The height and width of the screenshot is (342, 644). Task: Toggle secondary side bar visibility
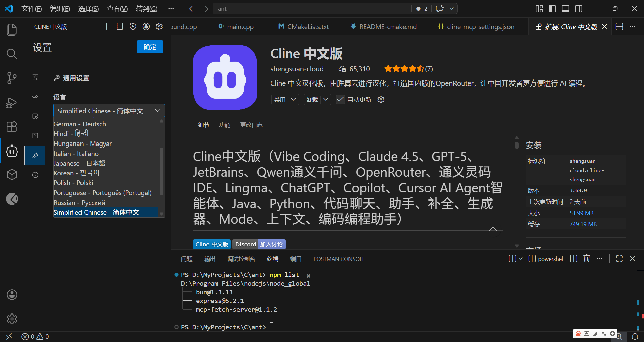point(579,9)
